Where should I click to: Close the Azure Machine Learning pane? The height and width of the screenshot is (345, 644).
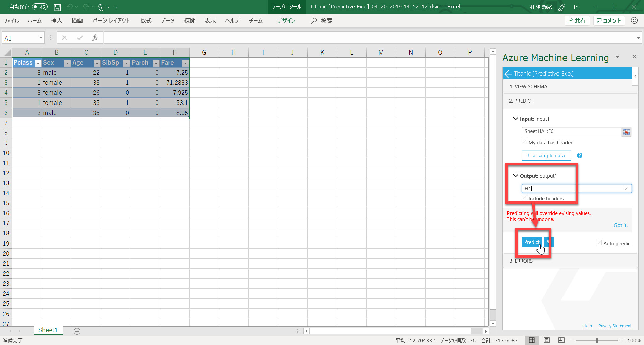tap(634, 57)
